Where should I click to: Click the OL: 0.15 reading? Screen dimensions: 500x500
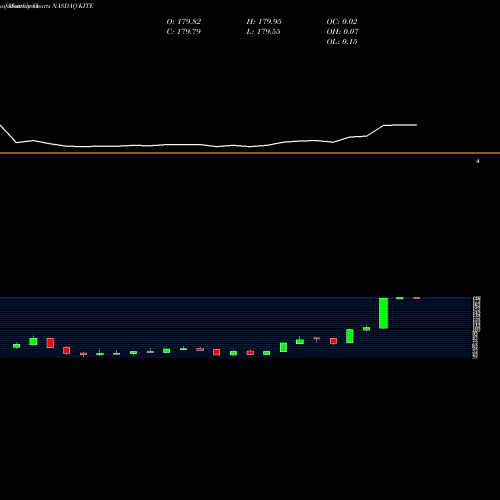pos(342,42)
